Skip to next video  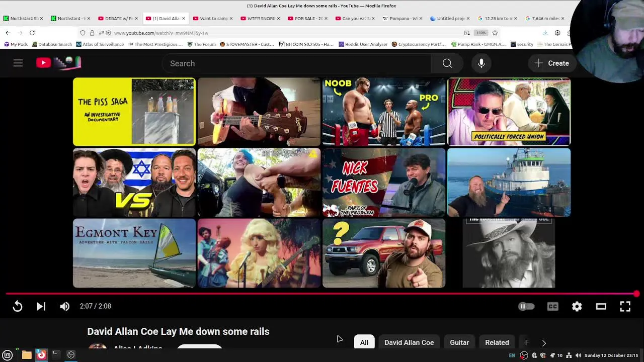[41, 306]
